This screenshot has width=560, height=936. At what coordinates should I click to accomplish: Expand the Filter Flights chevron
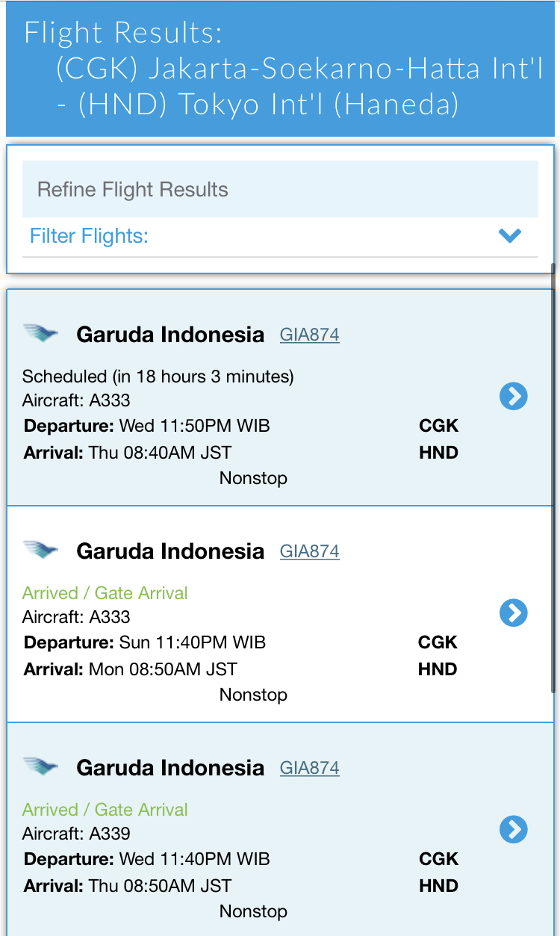click(509, 236)
